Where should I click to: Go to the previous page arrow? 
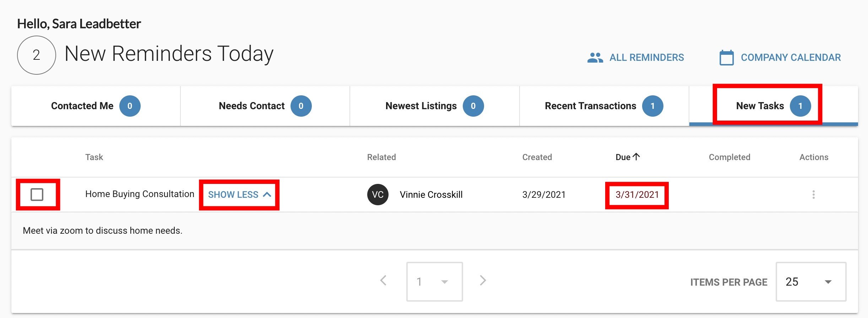pos(383,280)
